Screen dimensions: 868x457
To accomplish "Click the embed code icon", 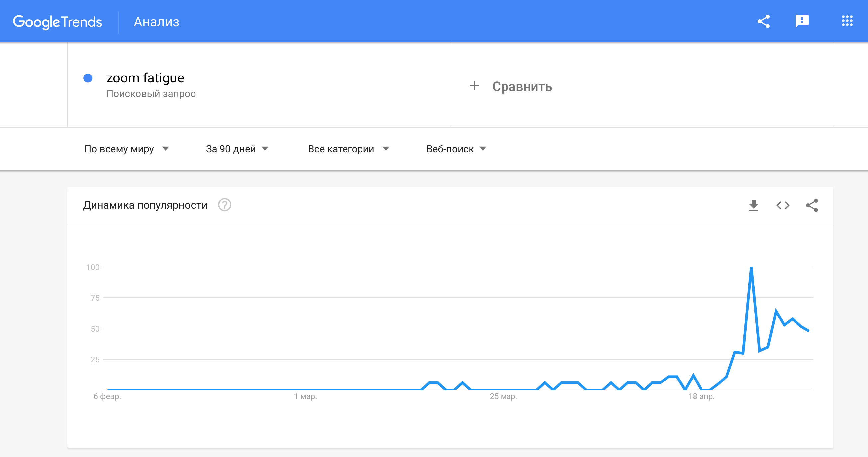I will [x=783, y=205].
